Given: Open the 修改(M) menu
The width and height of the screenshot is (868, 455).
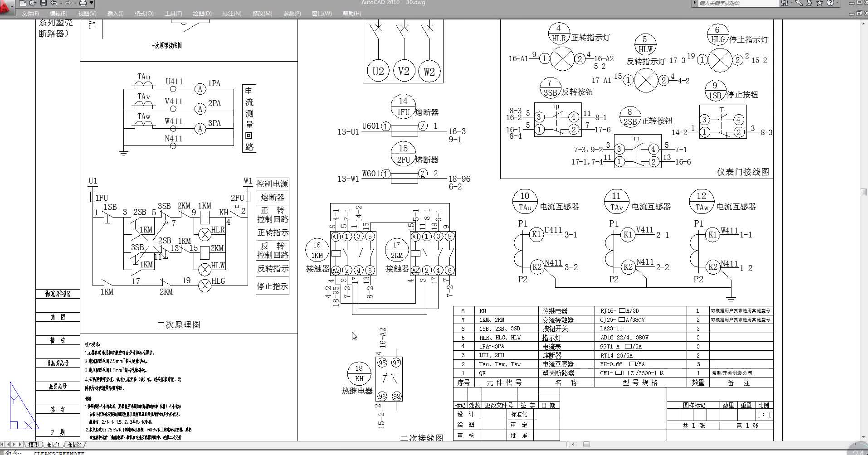Looking at the screenshot, I should [262, 13].
